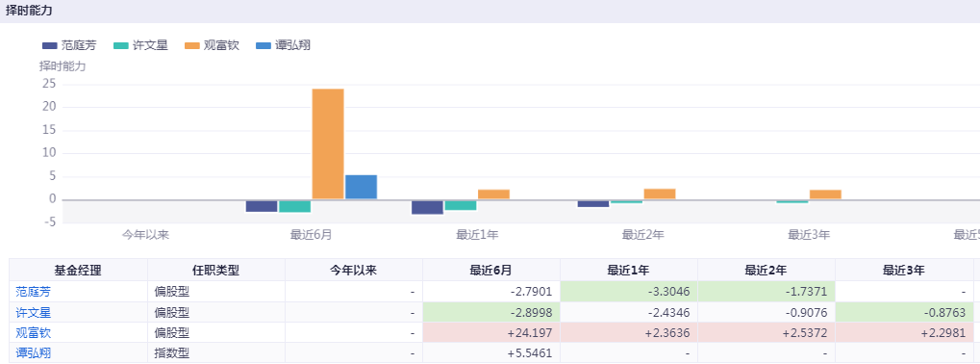This screenshot has width=980, height=364.
Task: Select the cell with value +5.5461
Action: [x=491, y=353]
